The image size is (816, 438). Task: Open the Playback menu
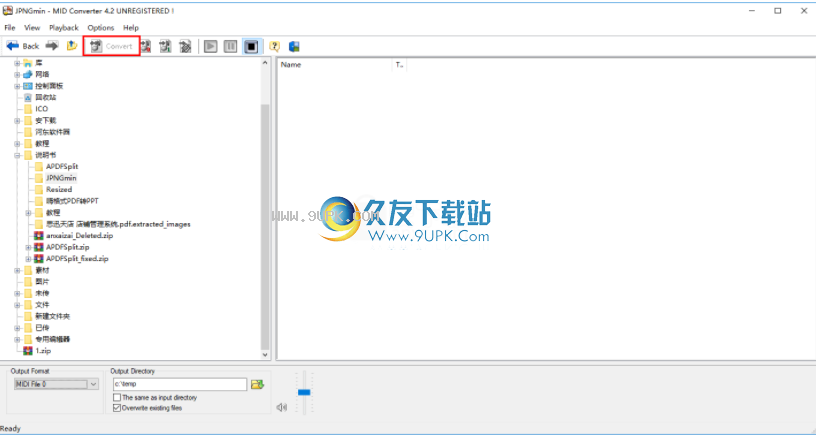point(63,28)
